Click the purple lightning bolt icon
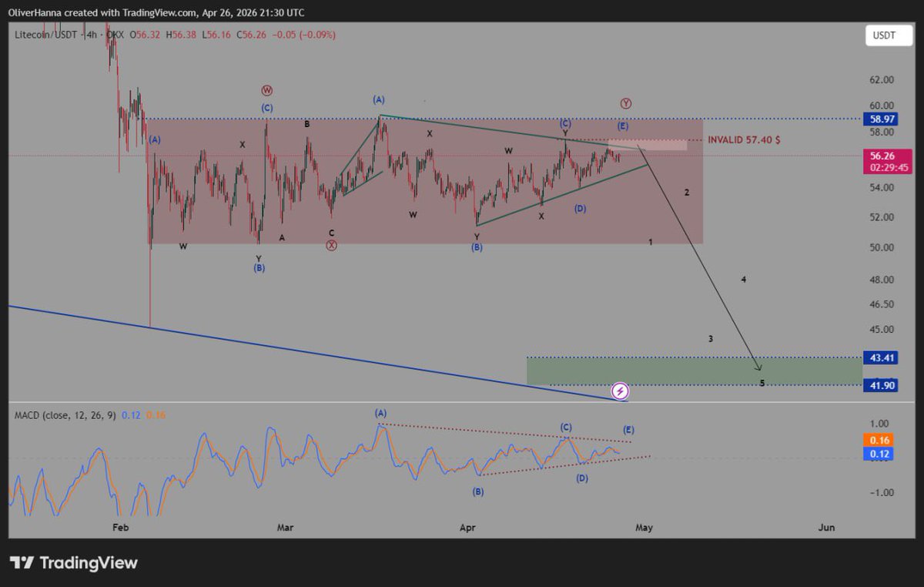Screen dimensions: 924x587 [x=621, y=391]
